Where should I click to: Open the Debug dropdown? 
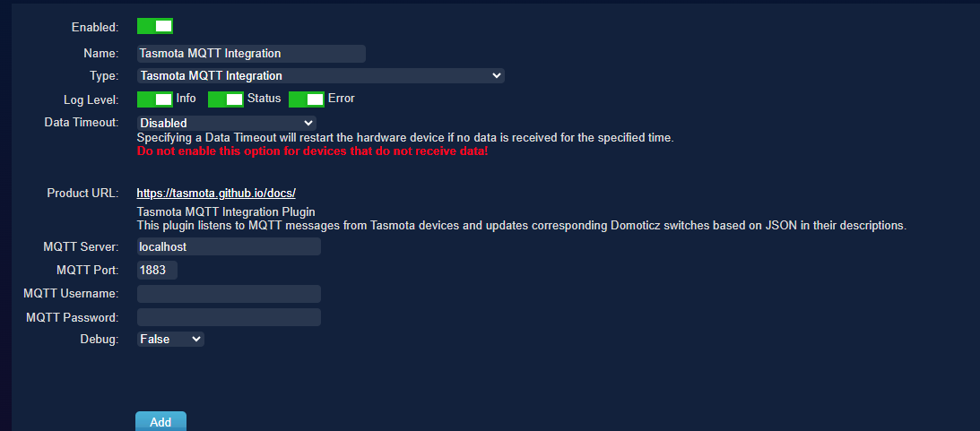(170, 340)
